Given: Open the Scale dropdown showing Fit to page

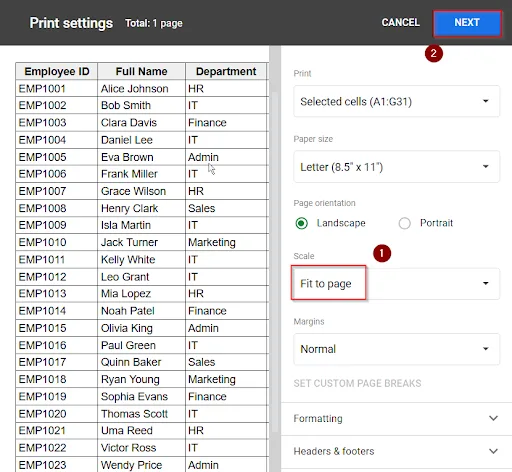Looking at the screenshot, I should tap(397, 284).
